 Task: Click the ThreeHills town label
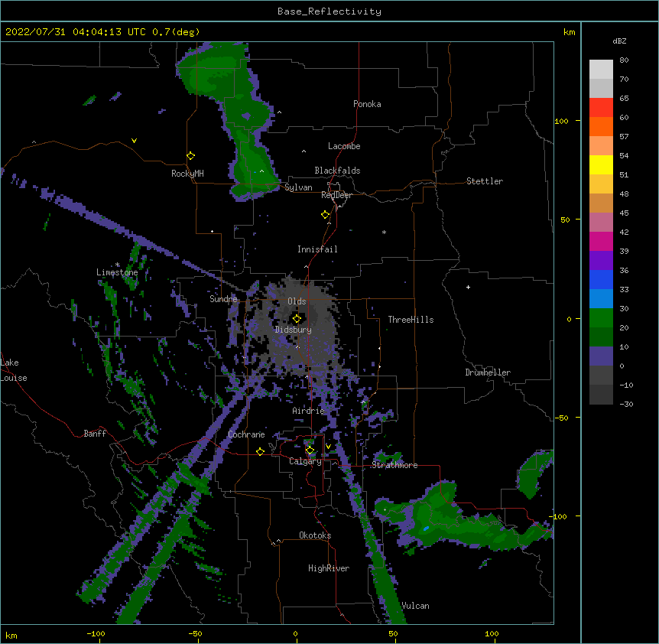(411, 320)
